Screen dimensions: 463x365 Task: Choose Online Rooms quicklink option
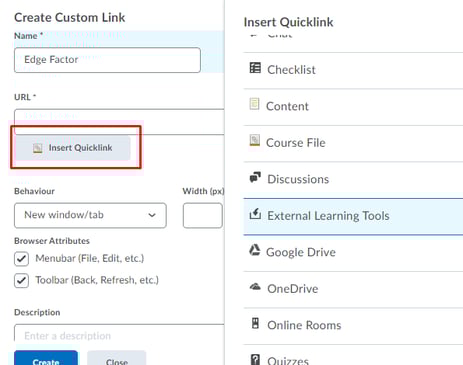tap(353, 326)
